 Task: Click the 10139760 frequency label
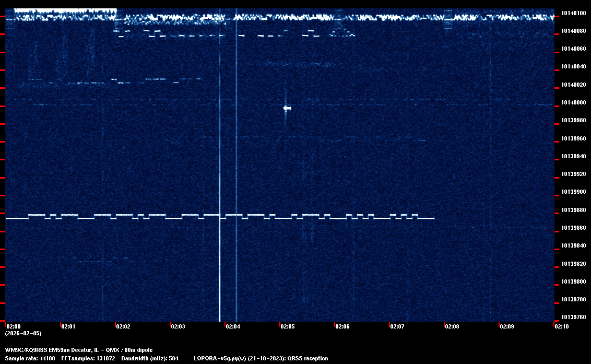[x=574, y=317]
